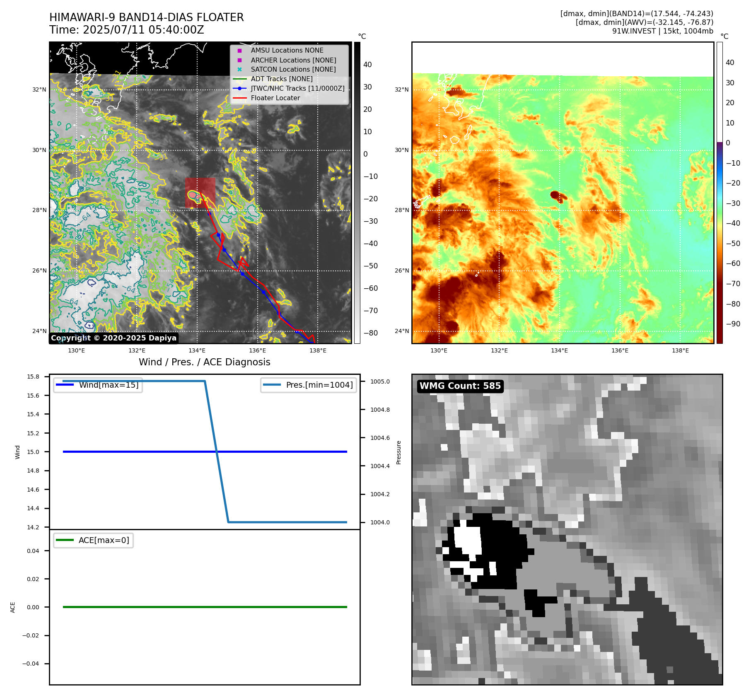Click the [dmax, dmin](AWV) values text
Viewport: 751px width, 700px height.
click(x=645, y=22)
